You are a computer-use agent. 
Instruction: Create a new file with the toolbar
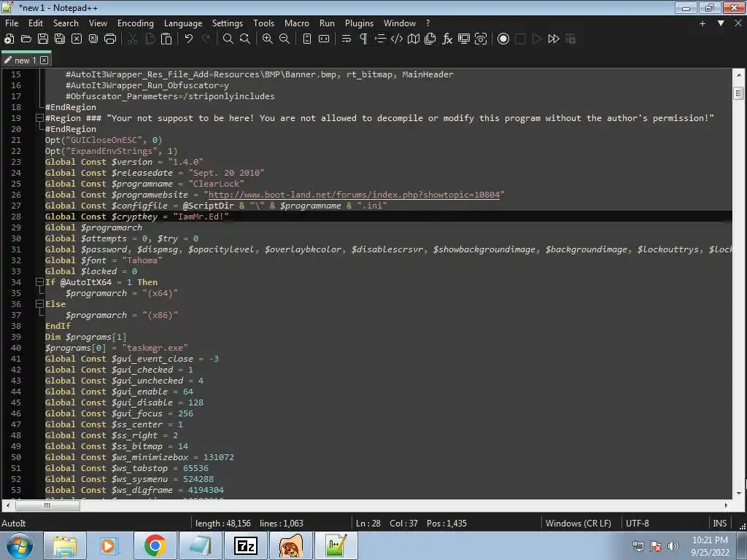click(x=9, y=39)
